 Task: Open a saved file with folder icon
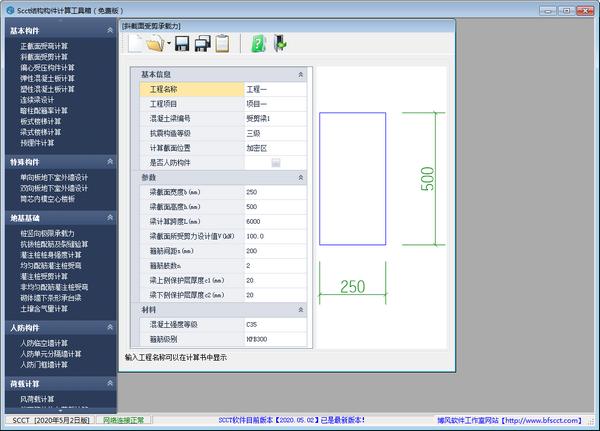pyautogui.click(x=155, y=43)
